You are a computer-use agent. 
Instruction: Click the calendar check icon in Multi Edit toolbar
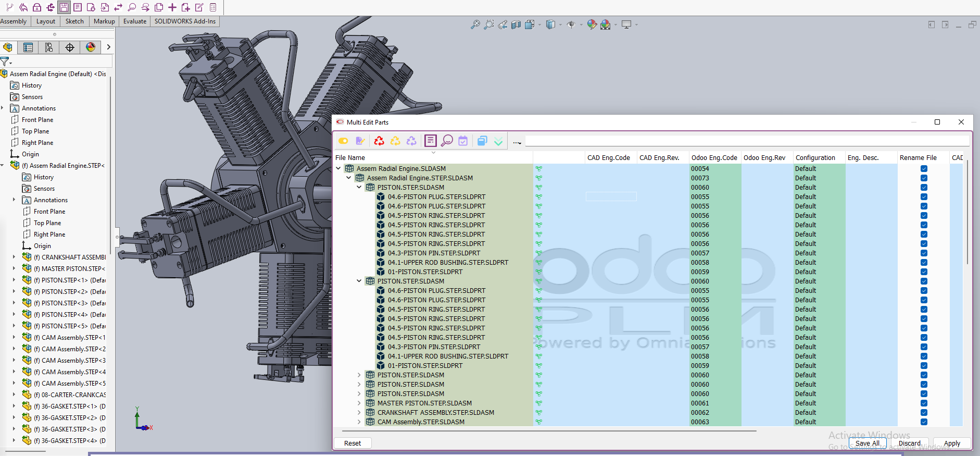click(463, 141)
